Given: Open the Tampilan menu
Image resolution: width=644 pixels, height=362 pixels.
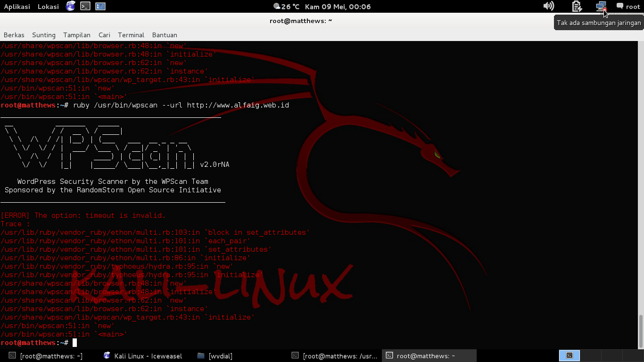Looking at the screenshot, I should click(x=77, y=35).
